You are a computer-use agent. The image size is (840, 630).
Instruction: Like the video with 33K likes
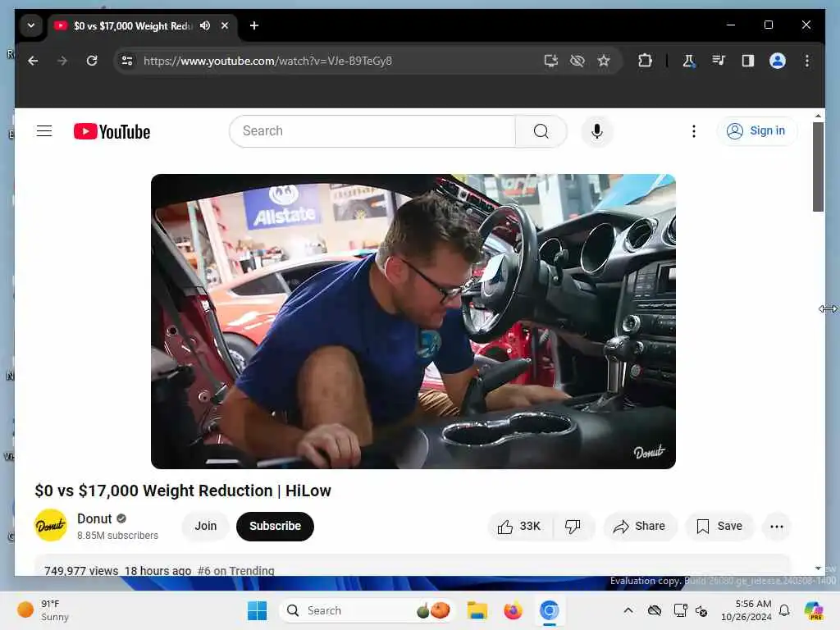point(519,527)
